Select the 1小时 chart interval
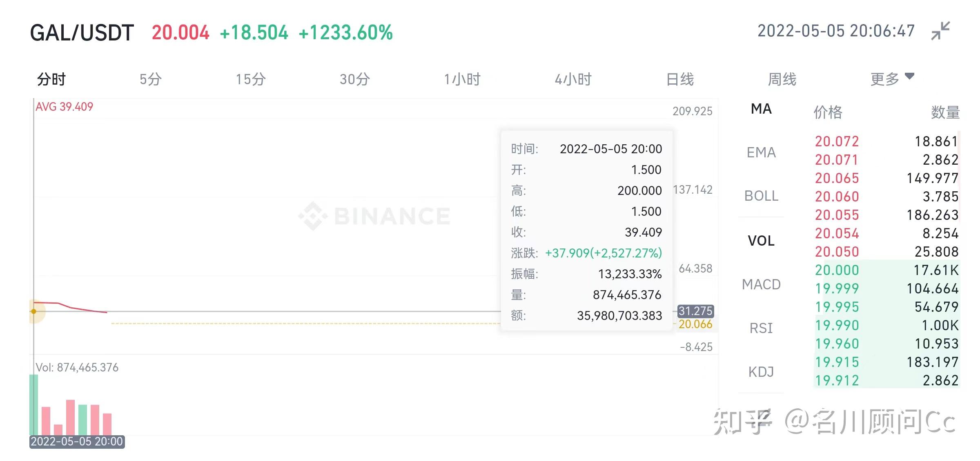This screenshot has height=461, width=980. [x=462, y=79]
